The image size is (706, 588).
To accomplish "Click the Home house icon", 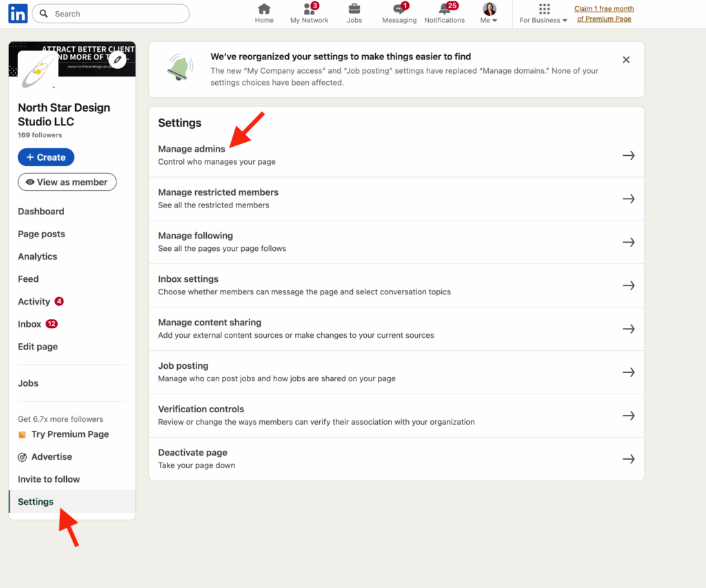I will pos(264,8).
